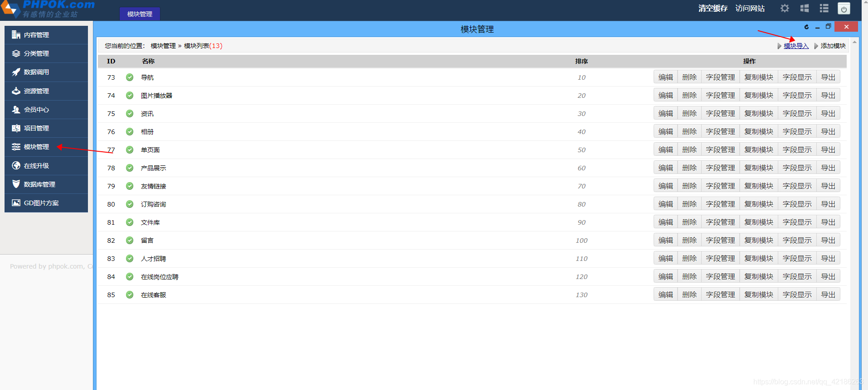Click 编辑 for the 在线客服 module

[665, 294]
